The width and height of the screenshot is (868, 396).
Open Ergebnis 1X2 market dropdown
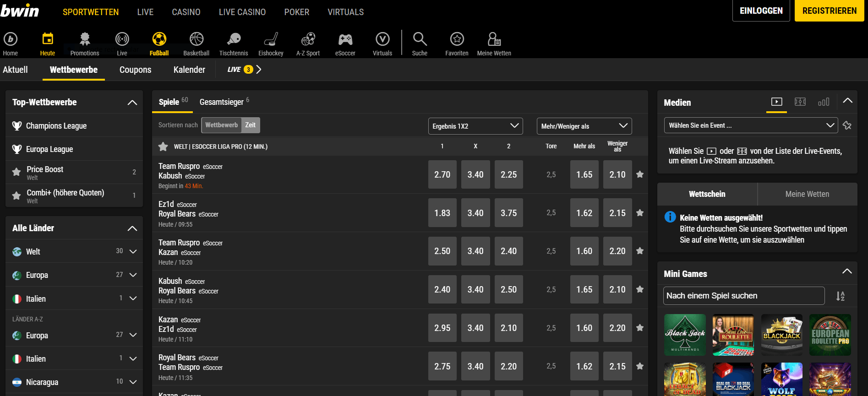pos(475,126)
